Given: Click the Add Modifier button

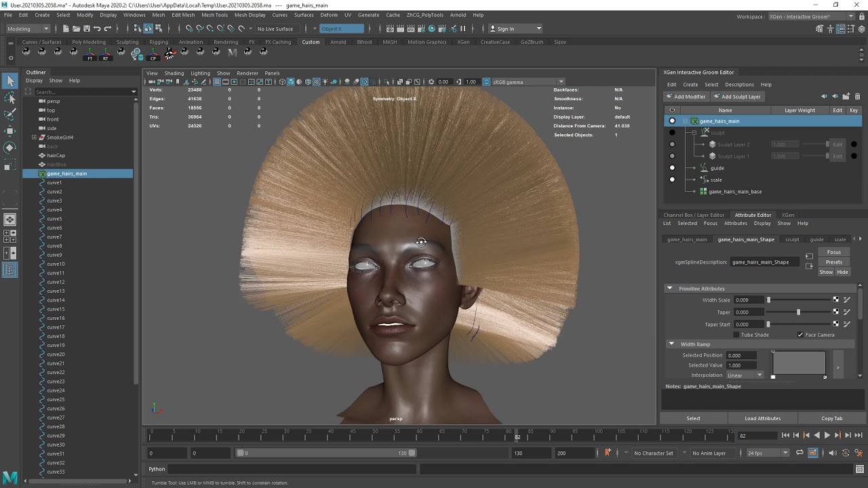Looking at the screenshot, I should tap(686, 96).
